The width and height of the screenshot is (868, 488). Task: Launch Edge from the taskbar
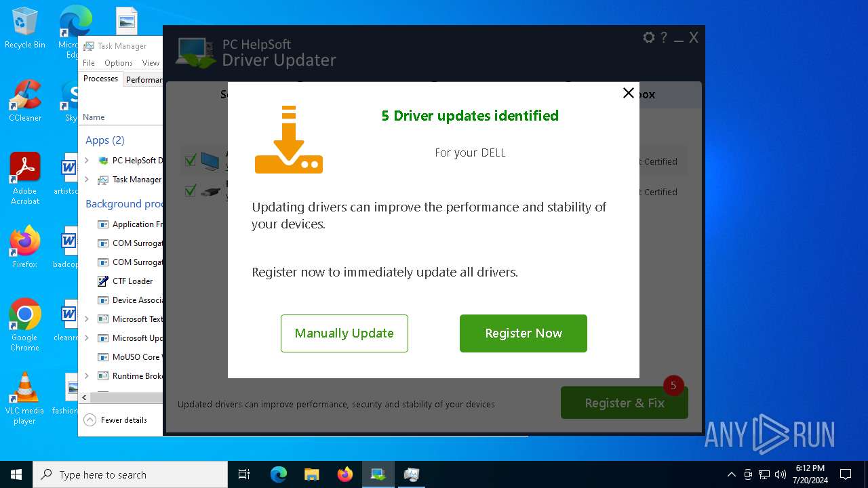click(x=279, y=474)
